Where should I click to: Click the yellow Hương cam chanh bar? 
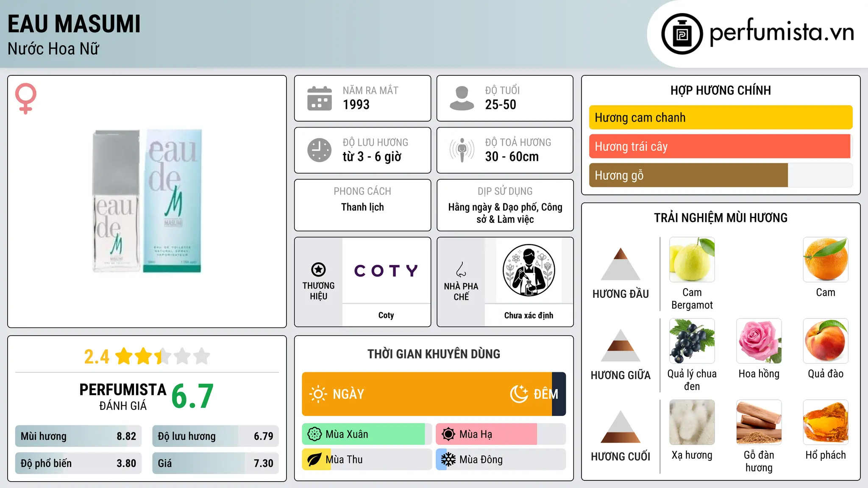721,117
